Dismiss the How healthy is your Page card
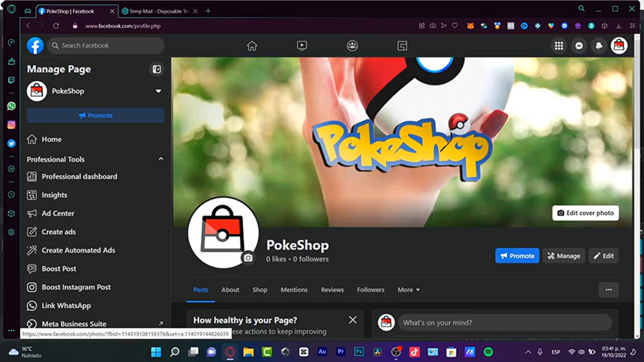Viewport: 644px width, 362px height. [353, 320]
